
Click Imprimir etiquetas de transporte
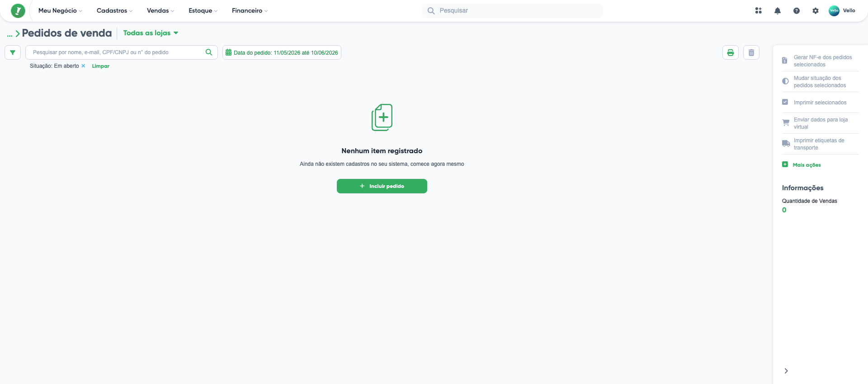click(820, 144)
